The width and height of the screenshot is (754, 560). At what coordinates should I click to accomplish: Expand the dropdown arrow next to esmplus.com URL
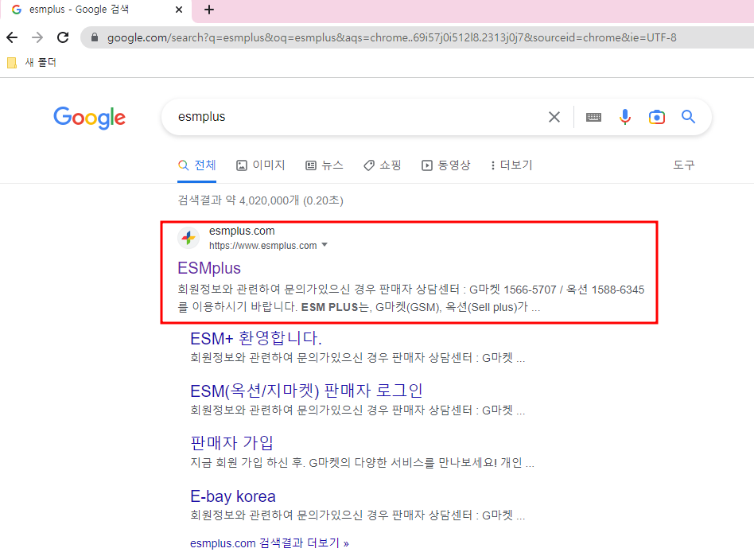point(325,245)
